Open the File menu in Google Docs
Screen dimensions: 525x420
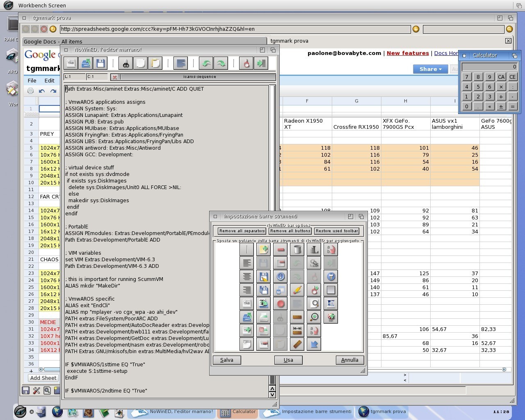[x=32, y=81]
